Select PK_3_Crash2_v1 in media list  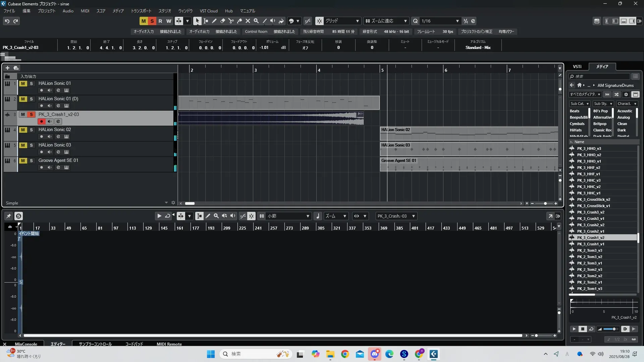click(x=590, y=231)
